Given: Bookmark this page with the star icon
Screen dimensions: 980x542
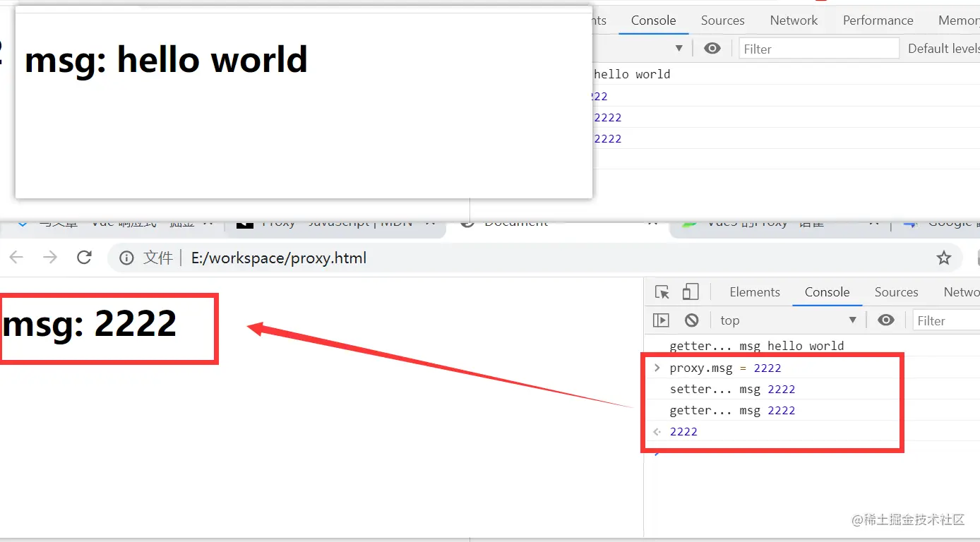Looking at the screenshot, I should coord(943,258).
